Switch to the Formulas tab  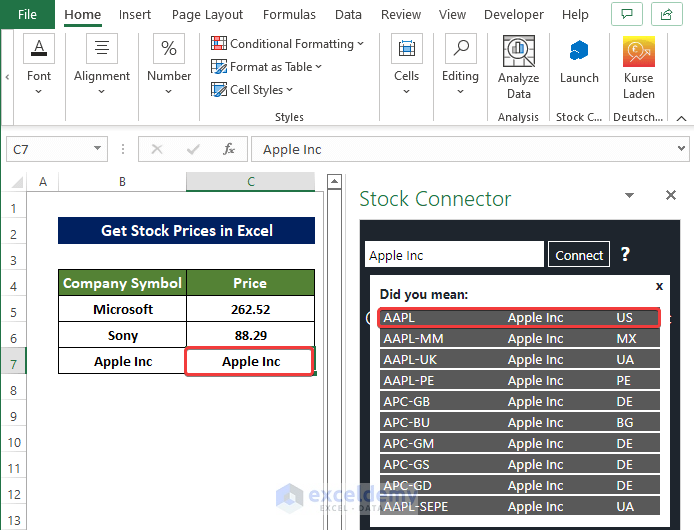pos(289,15)
